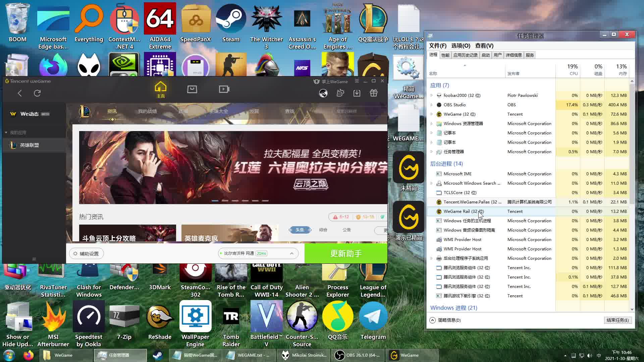Expand foobar2000 process row

pos(432,96)
